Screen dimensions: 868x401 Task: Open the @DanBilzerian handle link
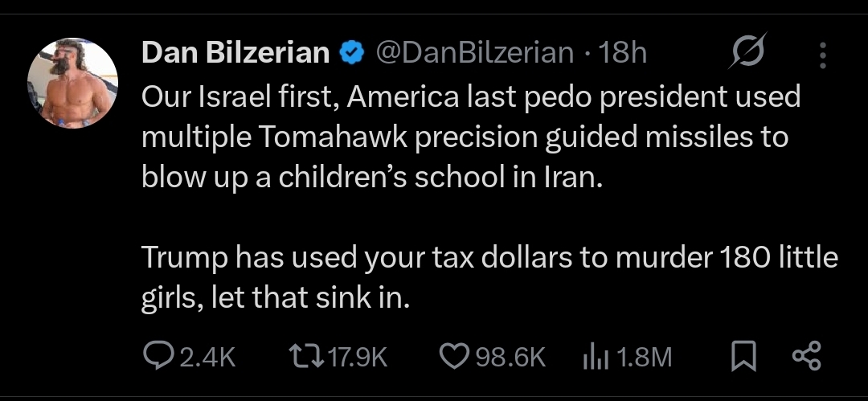coord(474,53)
